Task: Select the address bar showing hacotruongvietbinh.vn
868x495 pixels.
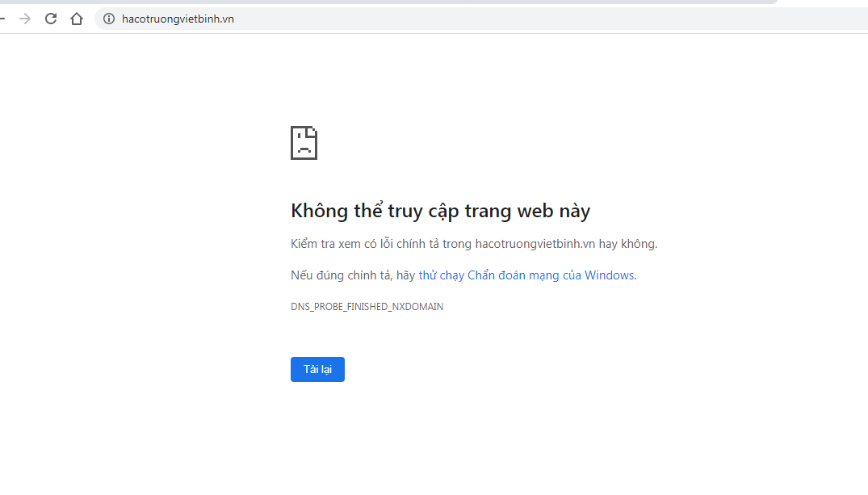Action: tap(176, 18)
